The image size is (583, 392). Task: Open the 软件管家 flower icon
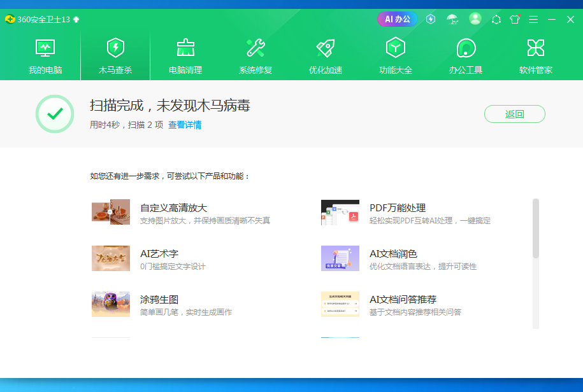tap(535, 48)
